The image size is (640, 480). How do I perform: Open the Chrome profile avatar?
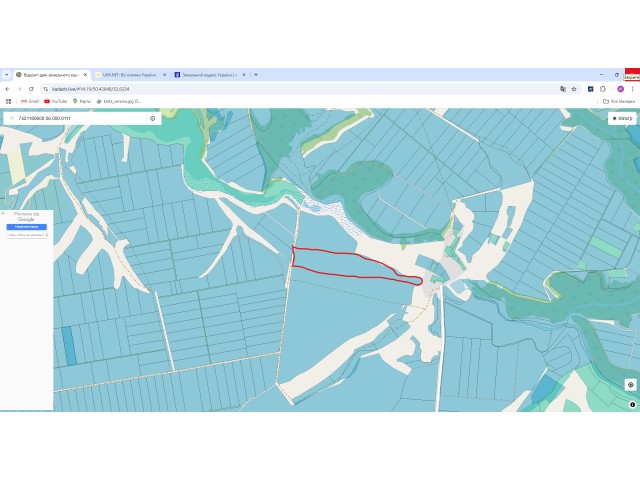pos(620,89)
